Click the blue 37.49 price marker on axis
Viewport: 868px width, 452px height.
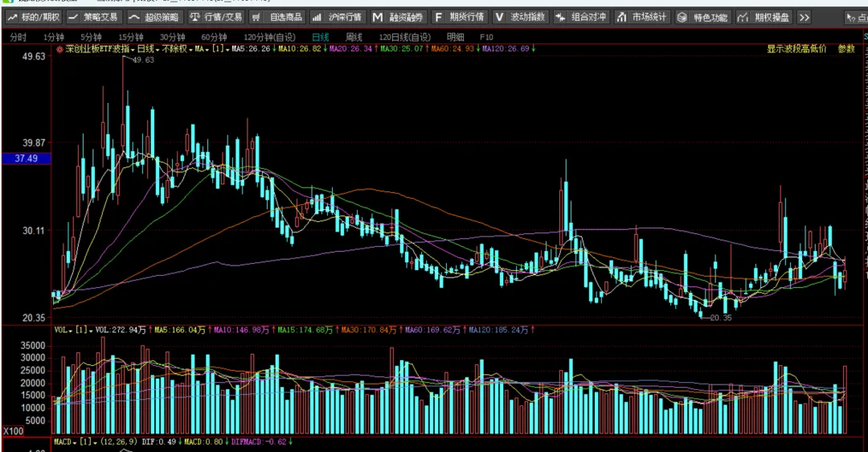click(x=27, y=158)
